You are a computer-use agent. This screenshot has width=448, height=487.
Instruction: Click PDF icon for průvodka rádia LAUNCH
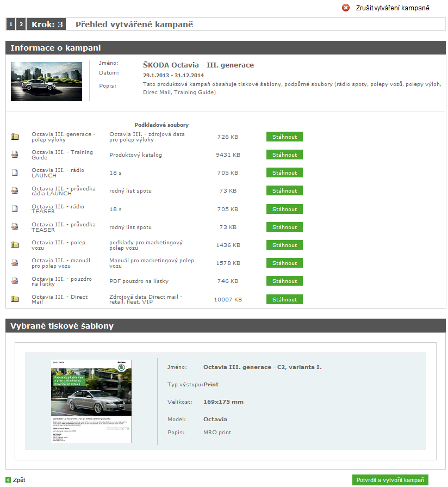click(15, 190)
